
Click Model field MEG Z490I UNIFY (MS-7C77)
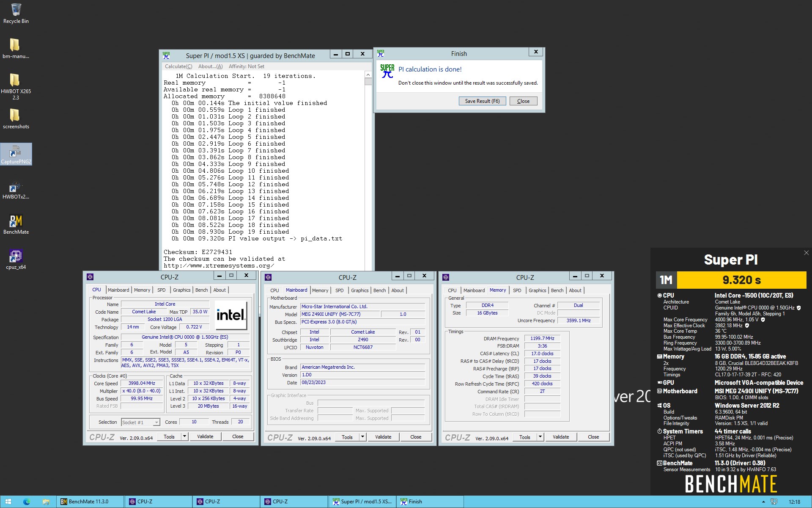pos(340,314)
